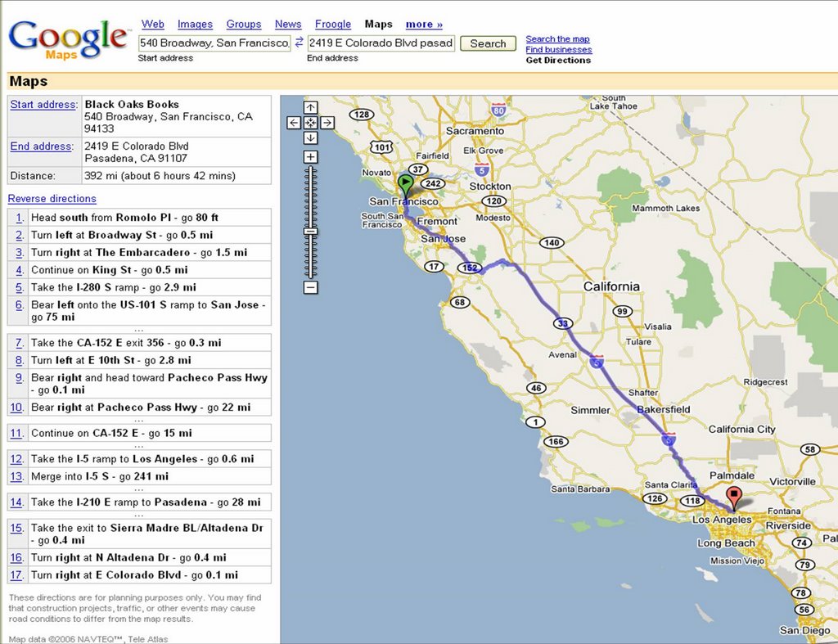Click the Start address input field
The height and width of the screenshot is (644, 838).
pos(214,43)
